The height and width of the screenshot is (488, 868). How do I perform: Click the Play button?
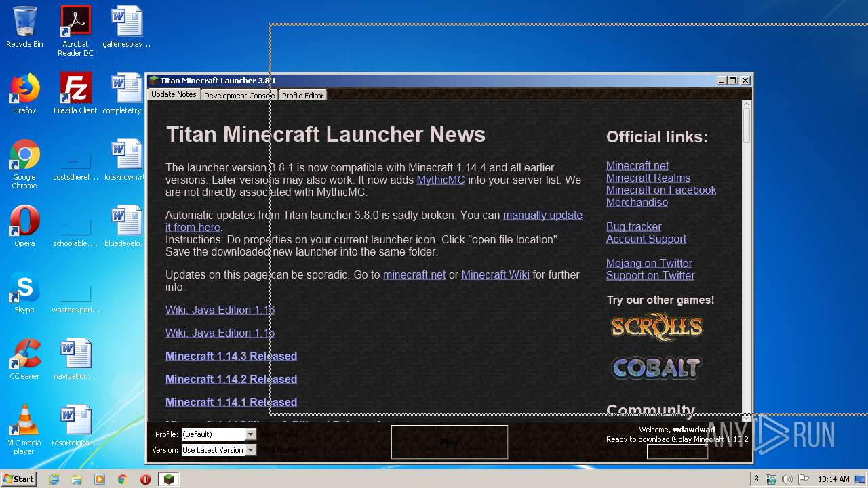[x=449, y=442]
